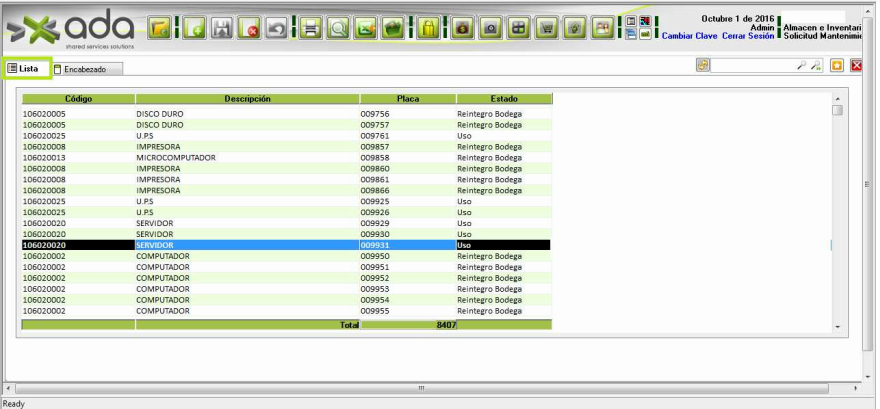Switch to the Lista tab

point(23,68)
